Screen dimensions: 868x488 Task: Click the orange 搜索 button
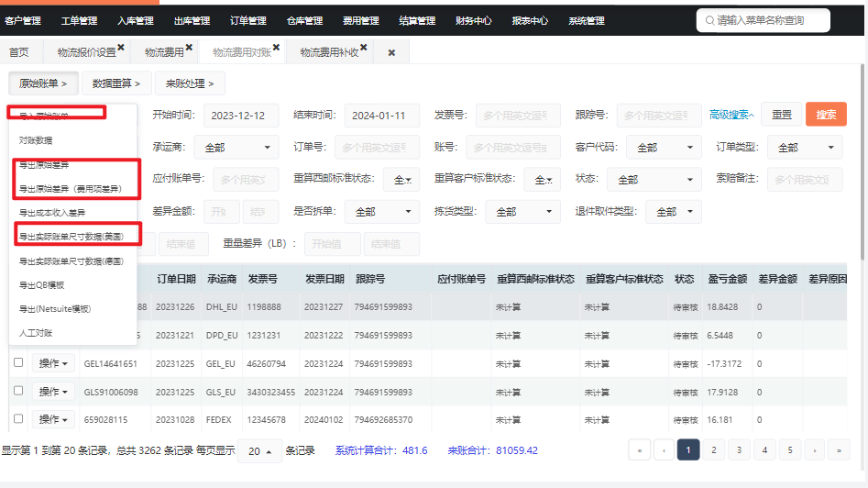click(826, 115)
